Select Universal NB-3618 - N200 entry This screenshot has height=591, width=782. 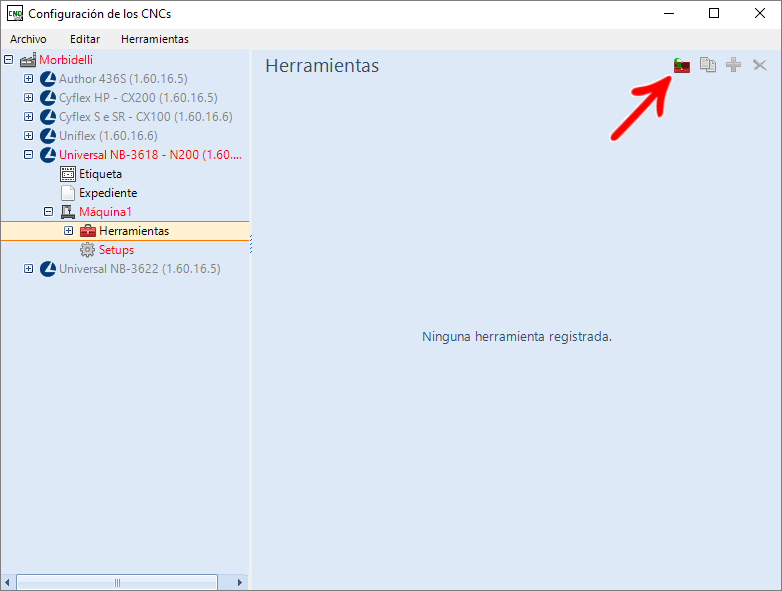(150, 155)
